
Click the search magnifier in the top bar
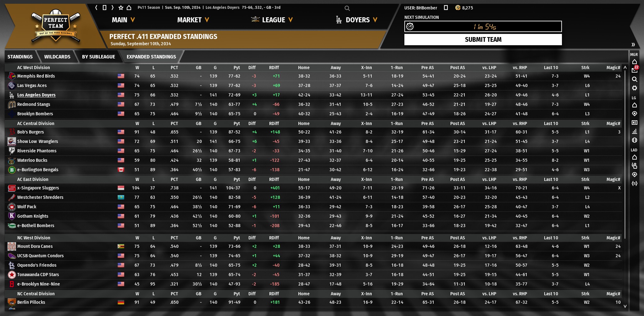(x=347, y=8)
